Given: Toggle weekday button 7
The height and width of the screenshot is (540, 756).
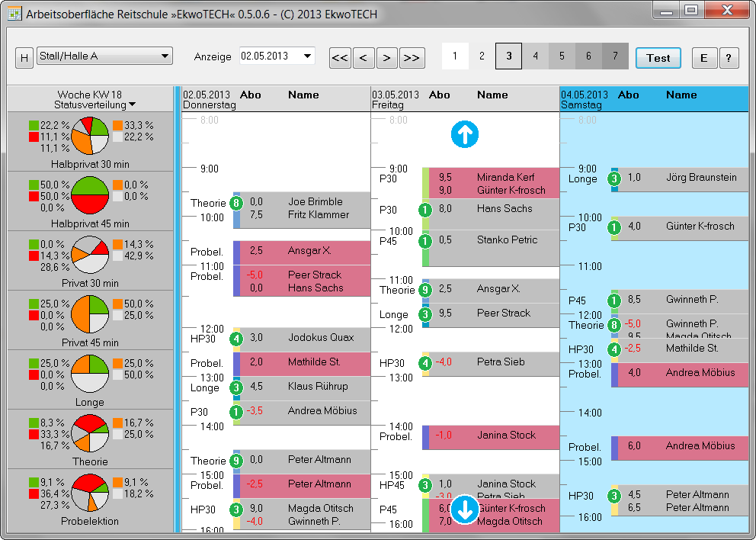Looking at the screenshot, I should click(615, 56).
